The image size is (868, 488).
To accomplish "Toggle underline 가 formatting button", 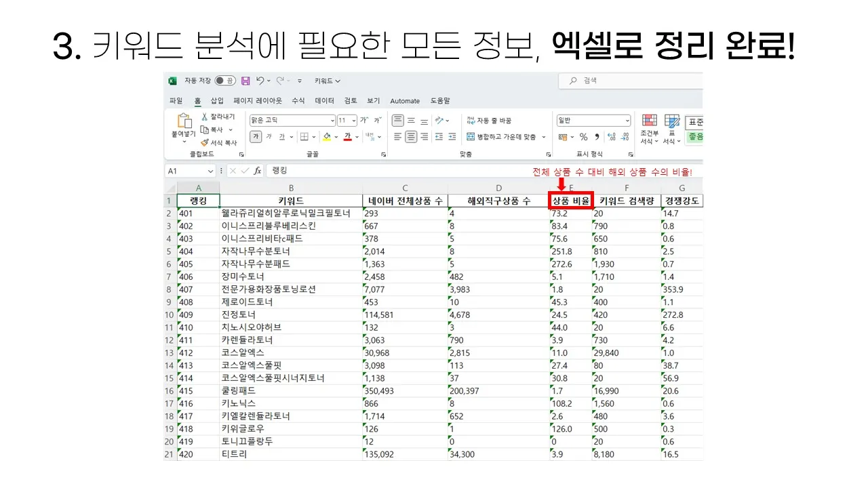I will [x=282, y=137].
